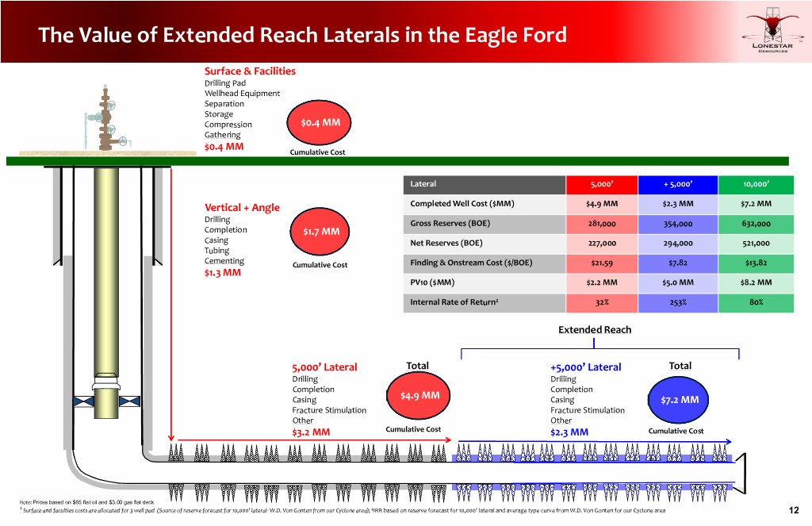Click the $5.0 MM PV10 cell

[x=678, y=283]
